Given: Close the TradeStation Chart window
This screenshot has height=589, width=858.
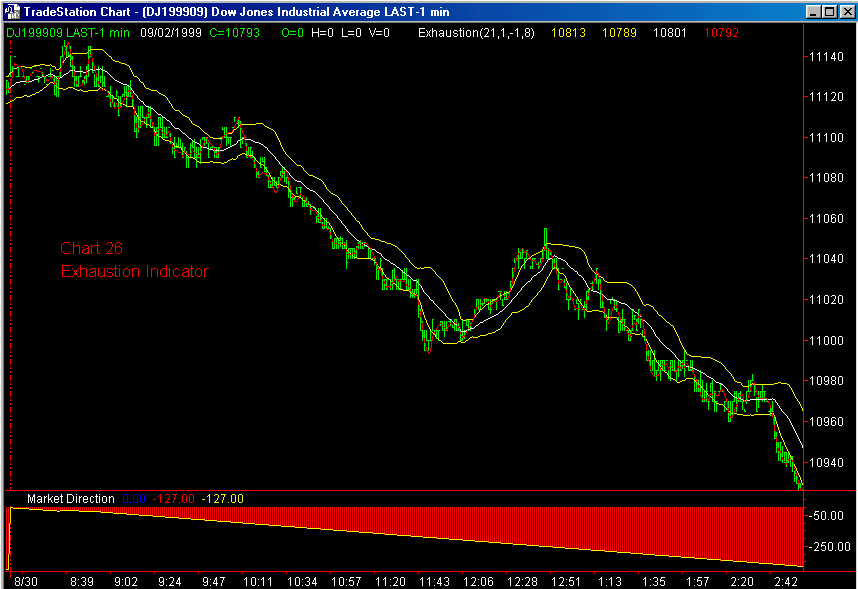Looking at the screenshot, I should coord(847,11).
